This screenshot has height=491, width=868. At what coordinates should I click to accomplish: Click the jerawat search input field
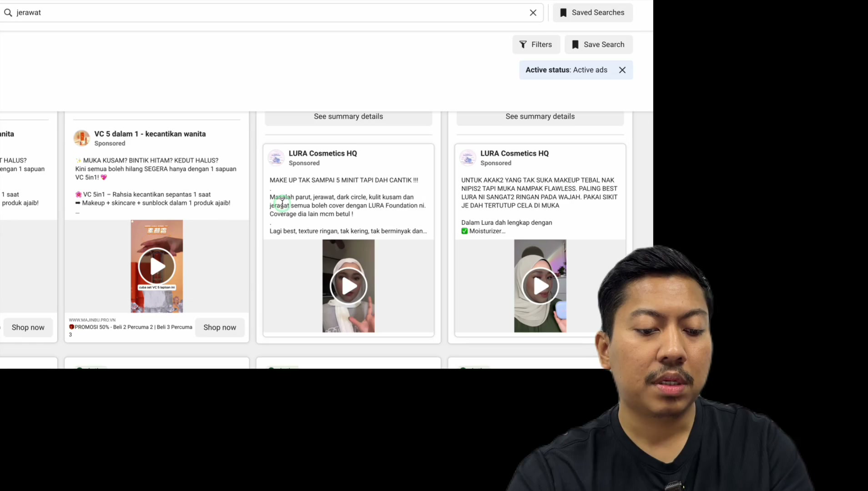[x=271, y=13]
